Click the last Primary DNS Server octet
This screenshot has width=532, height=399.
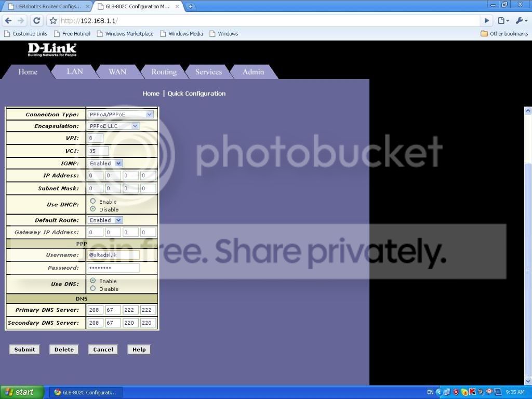[x=148, y=310]
